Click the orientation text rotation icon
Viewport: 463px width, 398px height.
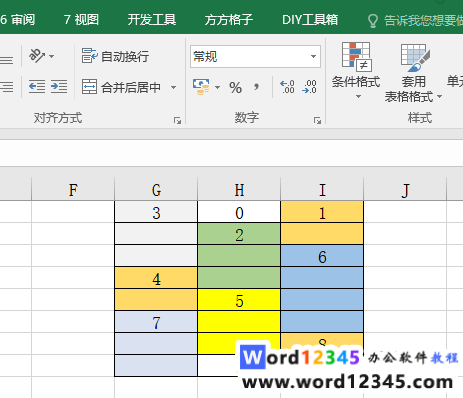[37, 56]
